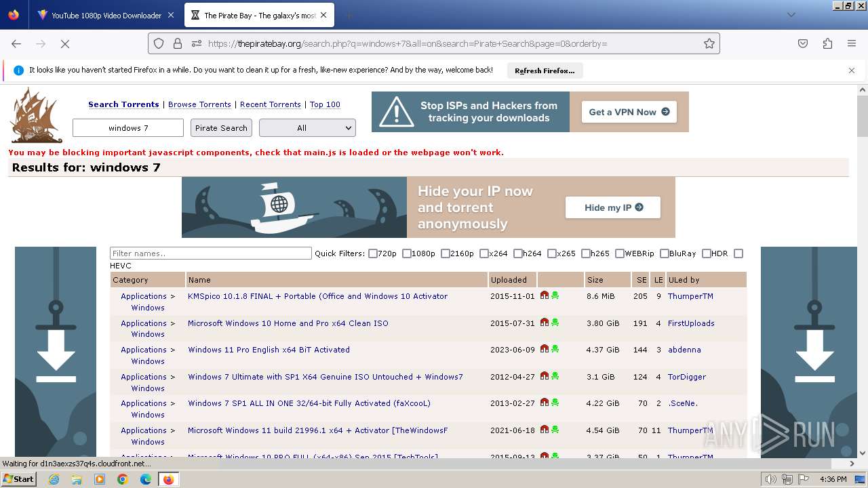Open uploader TorDigger profile link
Viewport: 868px width, 488px height.
coord(687,377)
